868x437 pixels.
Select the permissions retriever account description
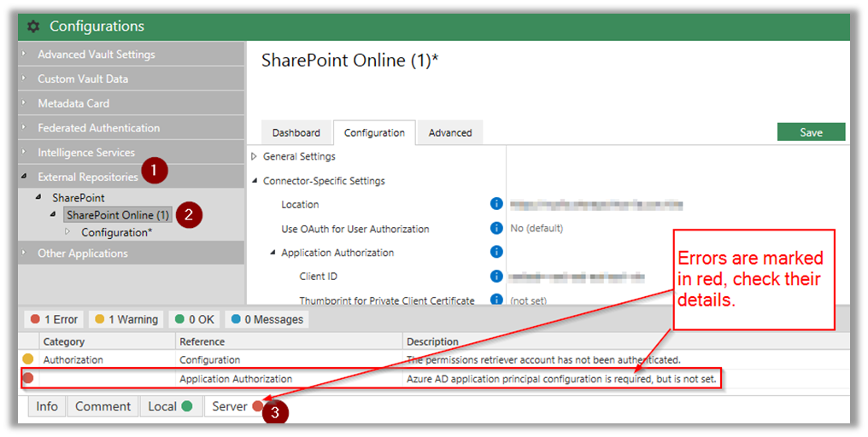pos(543,359)
